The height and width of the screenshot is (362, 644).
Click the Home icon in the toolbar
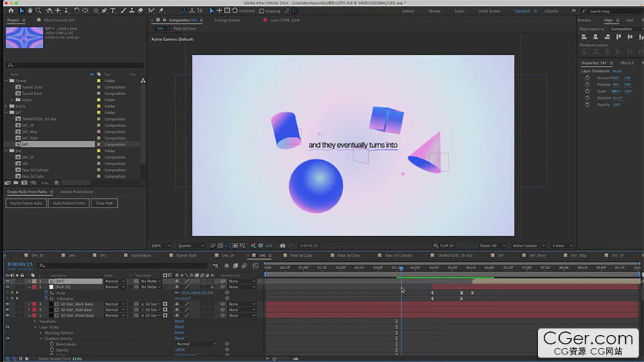(11, 11)
